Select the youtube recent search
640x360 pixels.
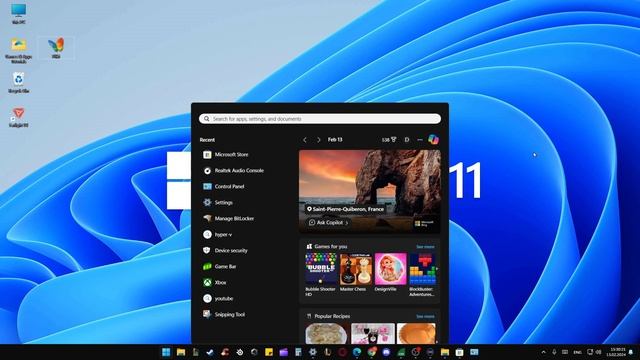coord(218,298)
